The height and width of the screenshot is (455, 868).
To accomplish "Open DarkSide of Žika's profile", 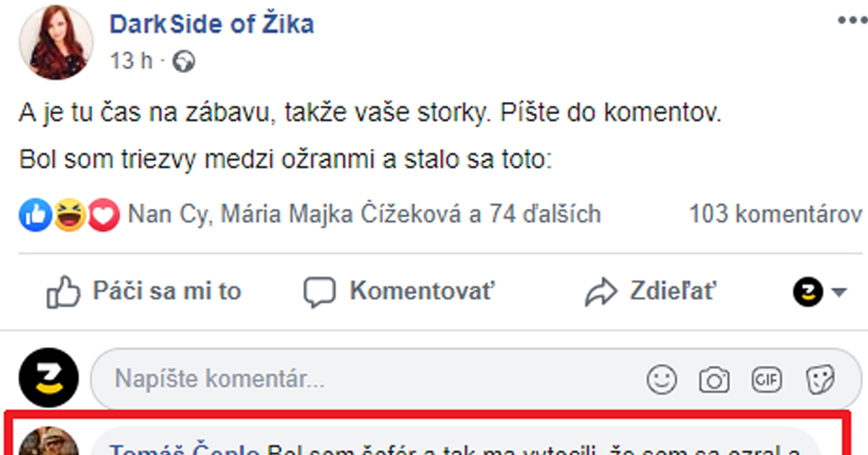I will (212, 23).
